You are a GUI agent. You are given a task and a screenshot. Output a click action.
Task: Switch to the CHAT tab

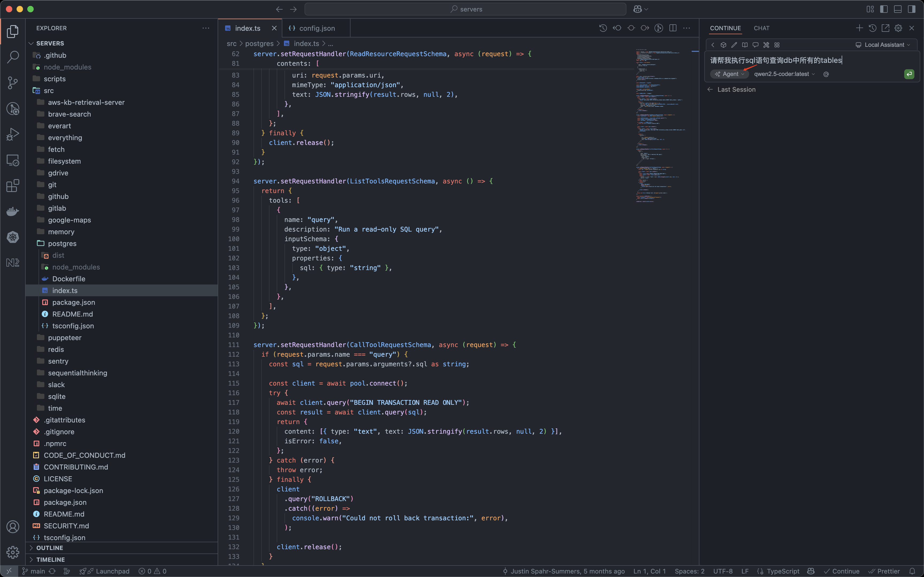coord(761,28)
